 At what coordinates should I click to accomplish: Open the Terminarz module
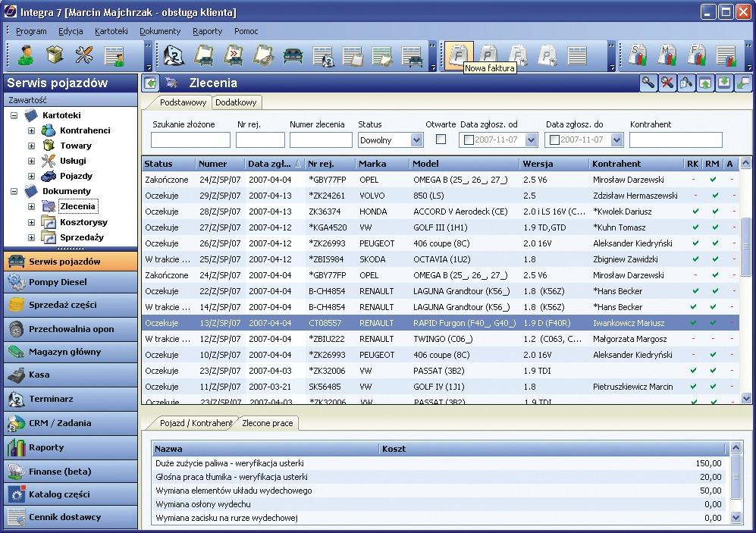71,399
